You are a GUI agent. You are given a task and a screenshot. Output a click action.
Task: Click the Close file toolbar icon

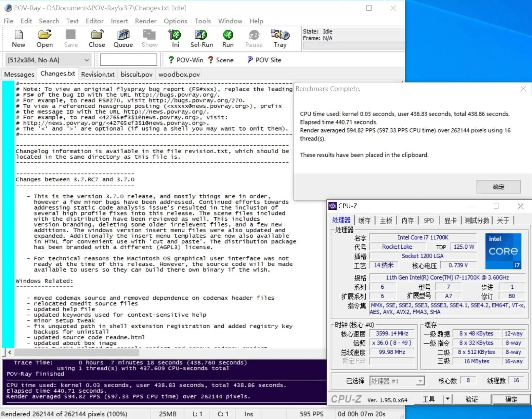(x=97, y=35)
